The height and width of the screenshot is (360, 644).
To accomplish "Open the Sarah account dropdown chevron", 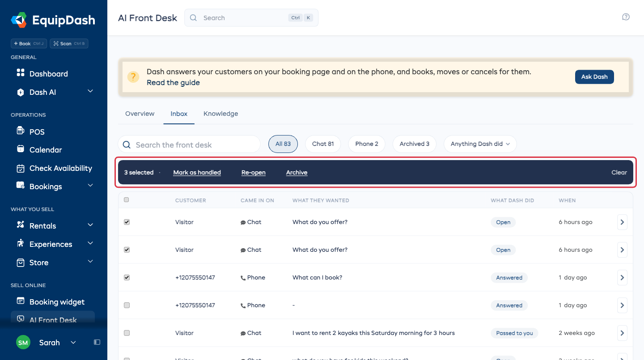I will point(73,343).
